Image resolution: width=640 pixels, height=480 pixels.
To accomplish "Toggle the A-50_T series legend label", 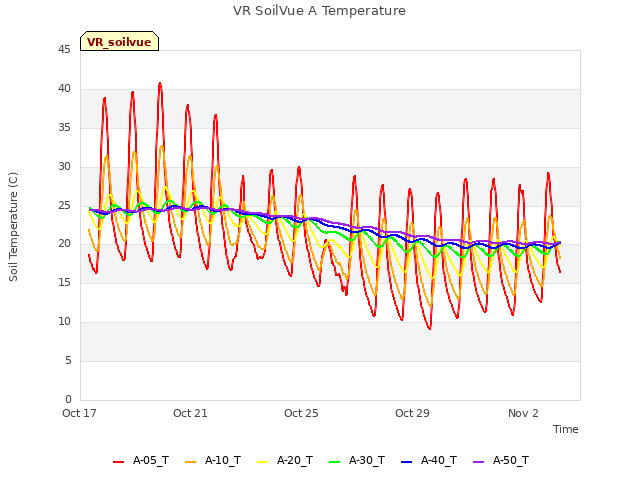I will 511,461.
